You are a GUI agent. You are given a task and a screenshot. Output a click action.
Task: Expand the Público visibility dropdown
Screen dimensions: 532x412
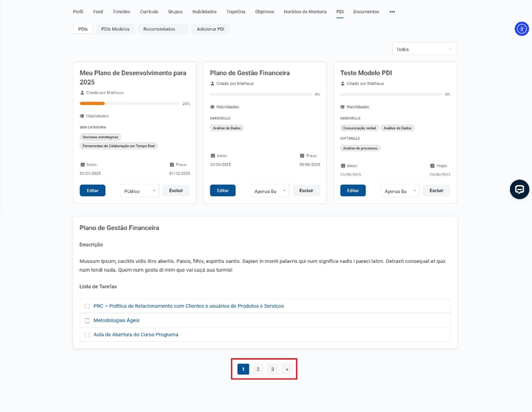(140, 191)
